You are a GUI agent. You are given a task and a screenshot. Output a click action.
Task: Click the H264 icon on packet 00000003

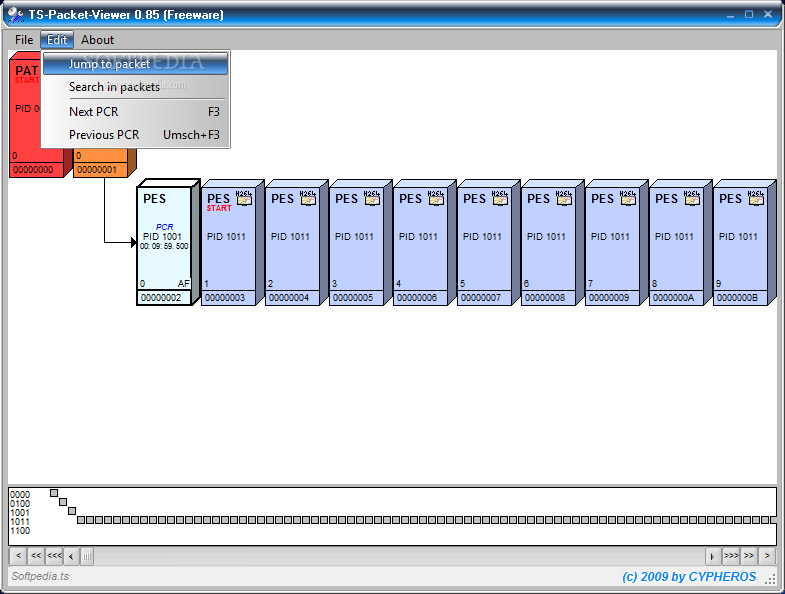click(x=244, y=198)
